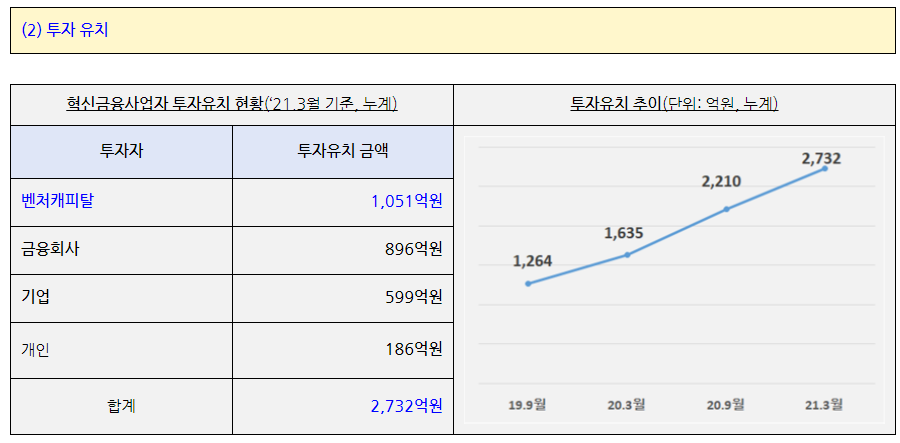Select the '금융회사' row label
900x443 pixels.
pos(50,250)
